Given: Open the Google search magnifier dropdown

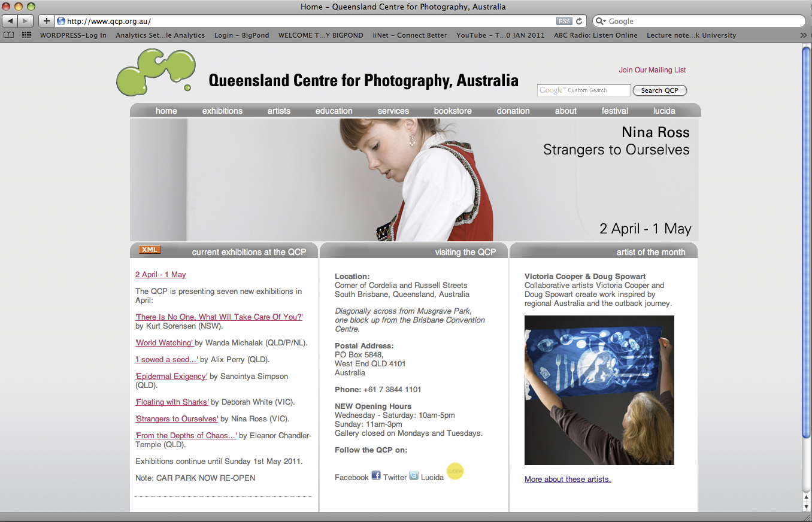Looking at the screenshot, I should coord(602,21).
